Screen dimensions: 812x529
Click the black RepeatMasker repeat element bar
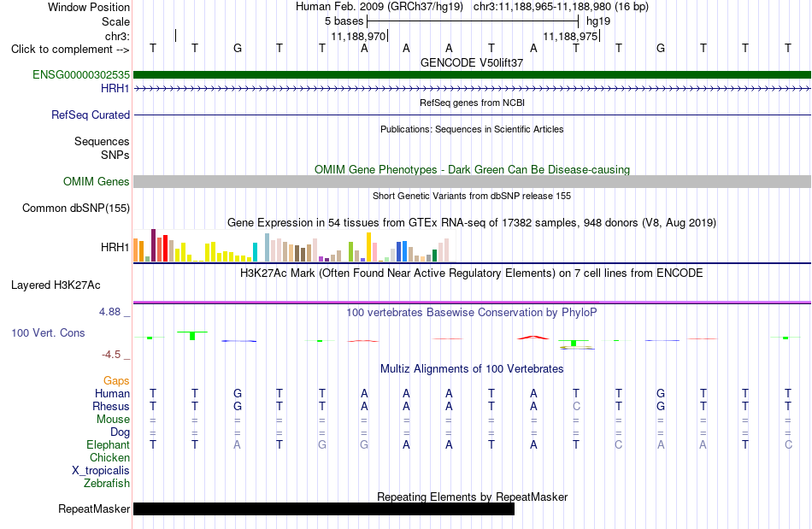coord(324,508)
